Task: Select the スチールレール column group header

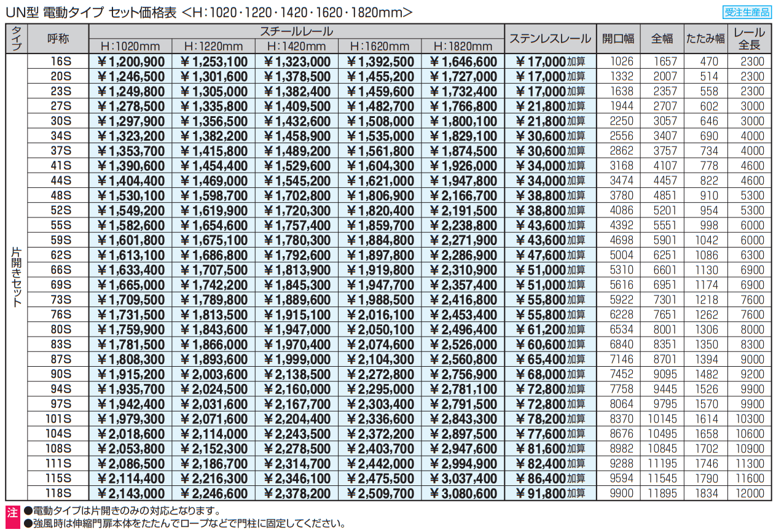Action: coord(296,31)
